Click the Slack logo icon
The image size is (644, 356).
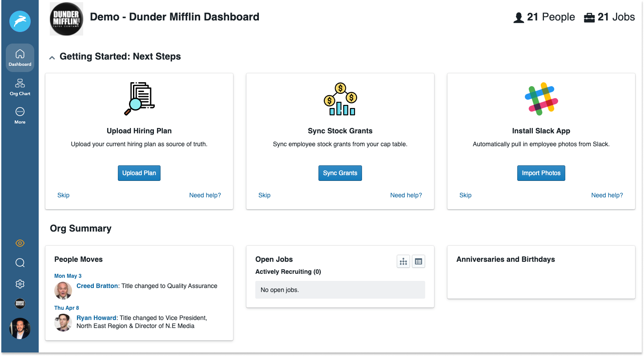[541, 99]
